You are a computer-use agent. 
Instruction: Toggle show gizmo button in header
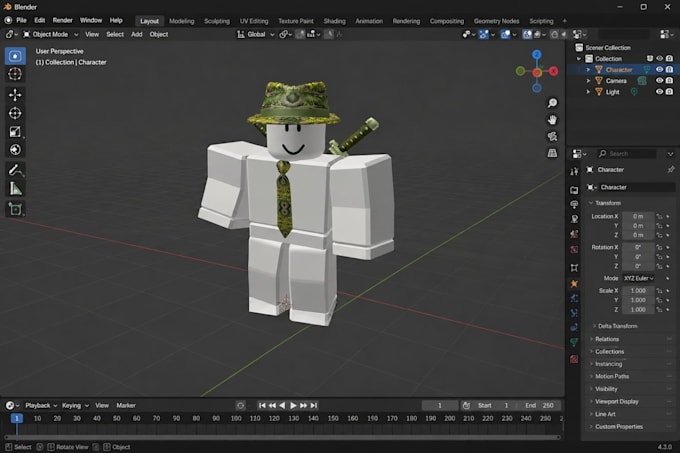point(484,34)
